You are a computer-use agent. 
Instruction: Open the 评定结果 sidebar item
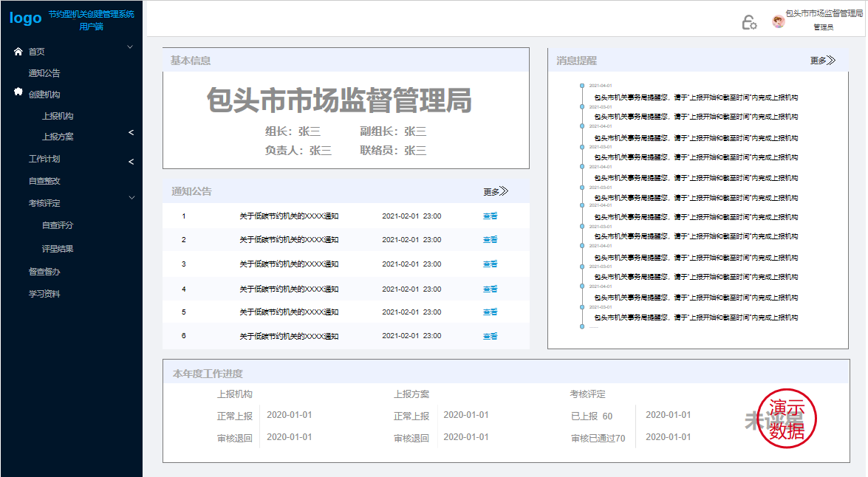tap(58, 249)
